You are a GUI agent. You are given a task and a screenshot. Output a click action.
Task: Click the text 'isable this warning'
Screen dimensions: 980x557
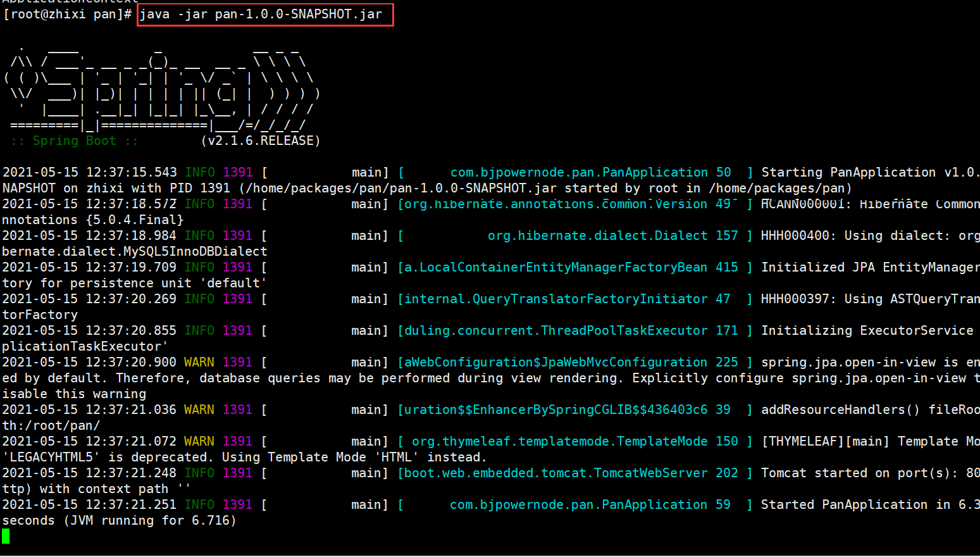[x=74, y=394]
